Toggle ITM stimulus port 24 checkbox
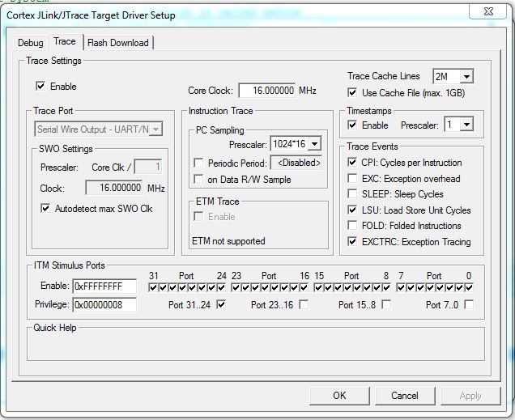The width and height of the screenshot is (515, 420). (222, 288)
